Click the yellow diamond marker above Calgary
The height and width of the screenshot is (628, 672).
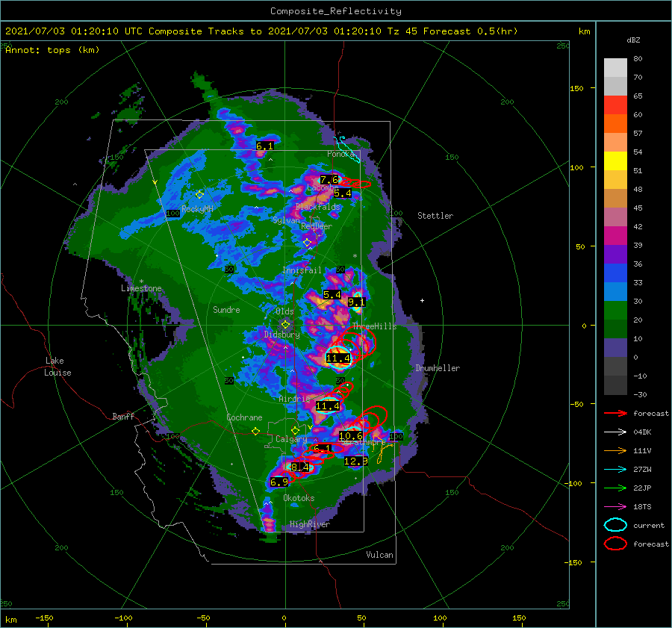click(x=295, y=430)
